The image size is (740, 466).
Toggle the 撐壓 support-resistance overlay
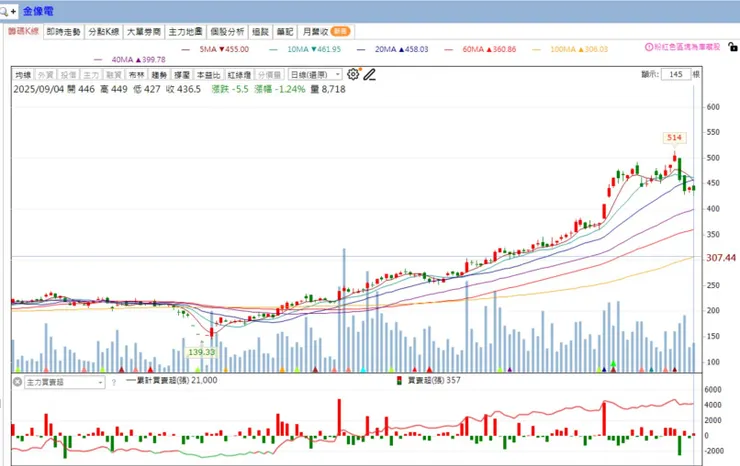pyautogui.click(x=182, y=75)
